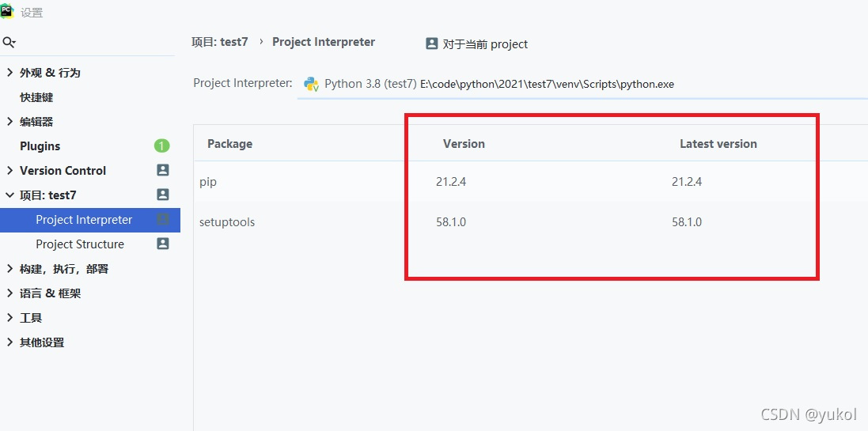Click the search magnifier icon in settings
868x431 pixels.
9,42
